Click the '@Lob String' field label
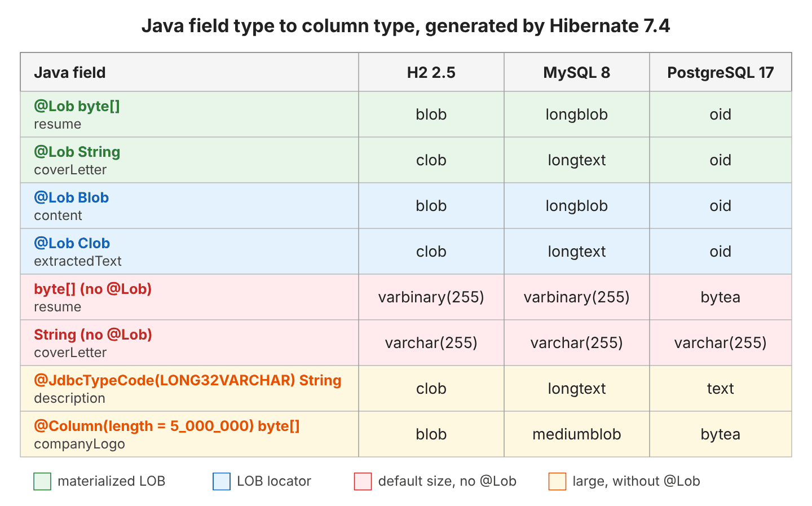812x506 pixels. click(x=77, y=152)
